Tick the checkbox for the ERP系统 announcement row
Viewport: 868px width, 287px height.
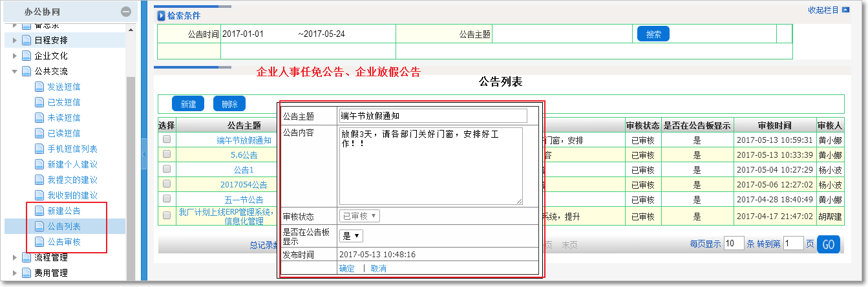click(x=167, y=215)
